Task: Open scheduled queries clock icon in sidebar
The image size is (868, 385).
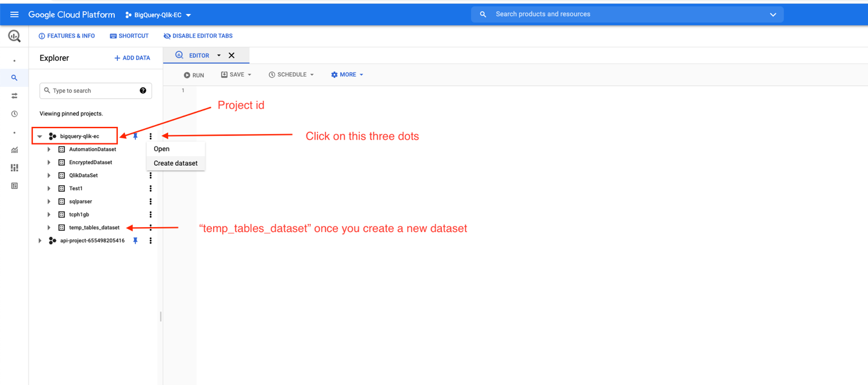Action: click(x=14, y=114)
